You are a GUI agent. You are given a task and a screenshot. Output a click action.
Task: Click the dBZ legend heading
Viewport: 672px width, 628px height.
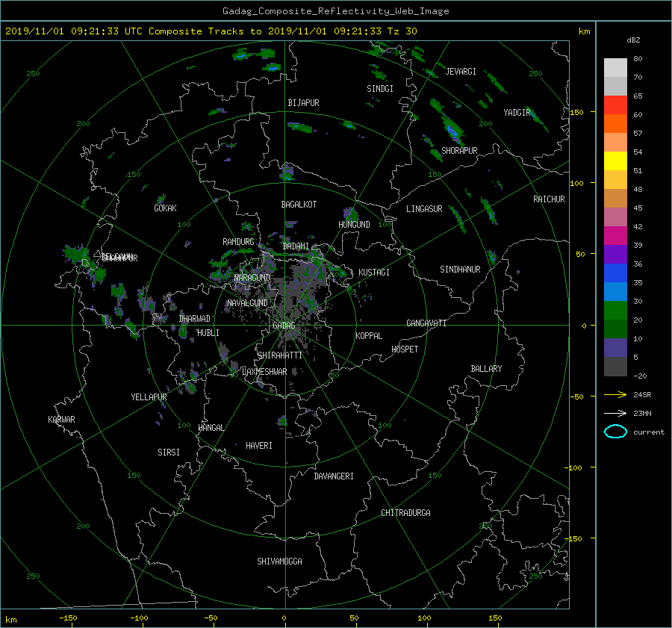click(x=633, y=40)
